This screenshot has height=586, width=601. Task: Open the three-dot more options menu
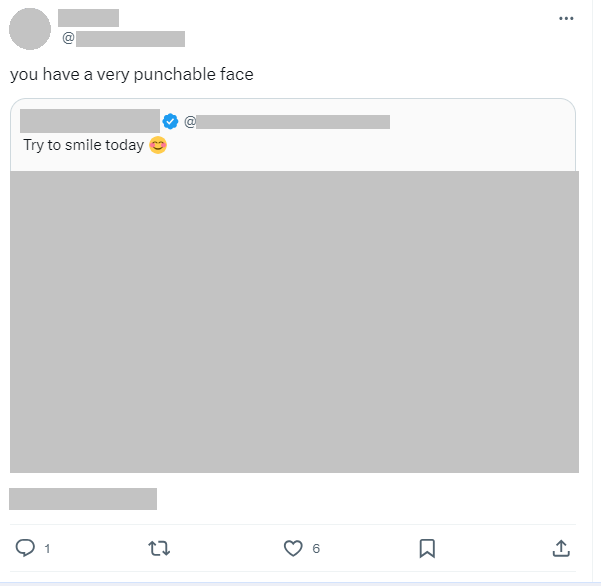tap(566, 19)
